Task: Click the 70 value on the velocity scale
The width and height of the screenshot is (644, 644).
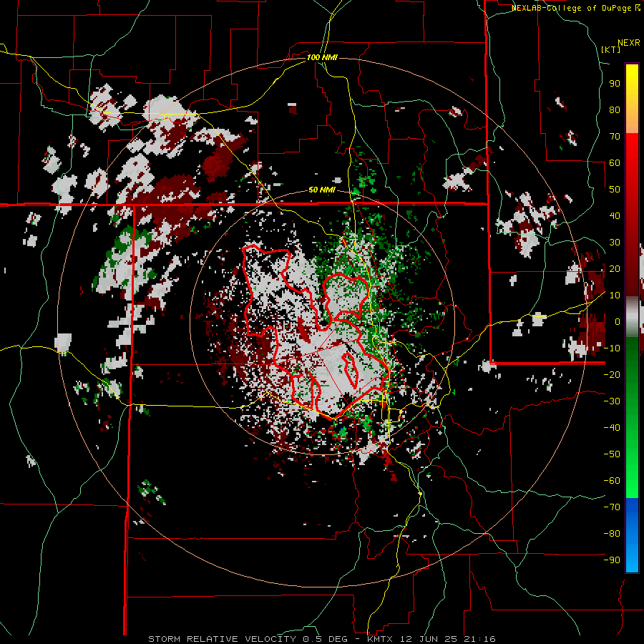Action: pos(615,137)
